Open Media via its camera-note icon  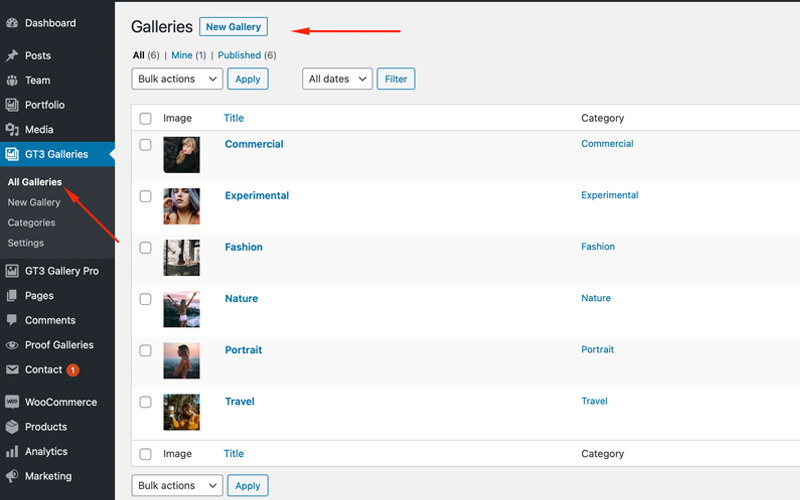click(12, 130)
